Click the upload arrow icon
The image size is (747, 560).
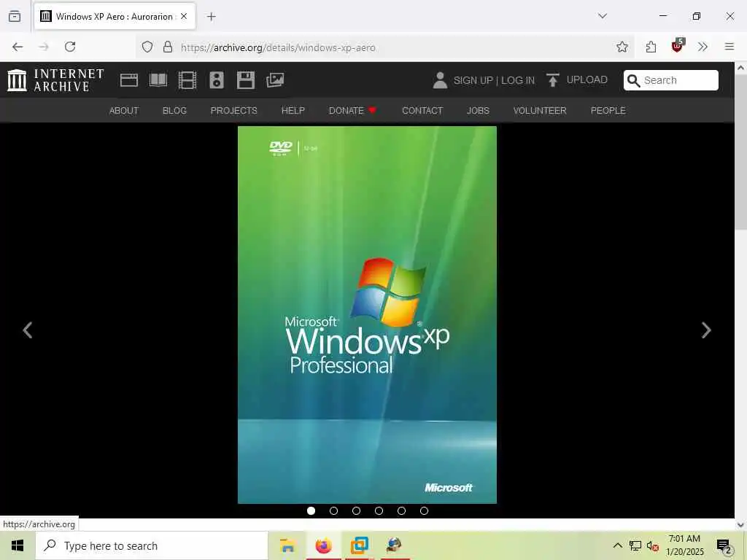553,80
